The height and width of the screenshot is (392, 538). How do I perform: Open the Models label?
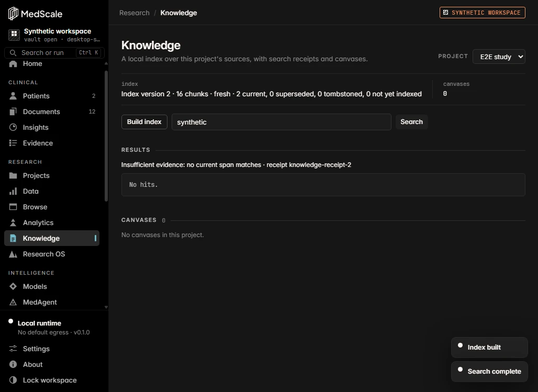(x=35, y=286)
